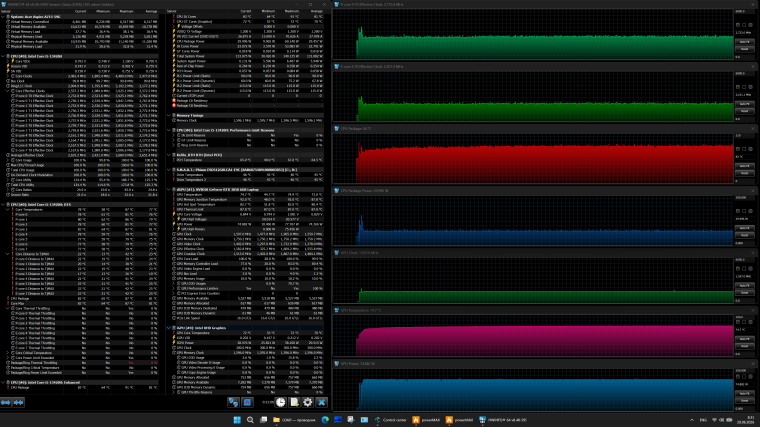Screen dimensions: 760x427
Task: Launch Microsoft Edge from the taskbar
Action: [x=325, y=420]
